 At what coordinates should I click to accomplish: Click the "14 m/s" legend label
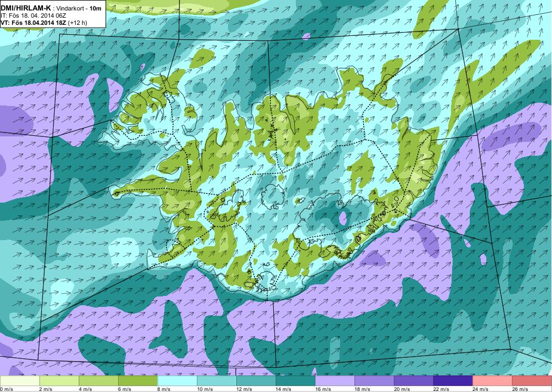pos(284,389)
